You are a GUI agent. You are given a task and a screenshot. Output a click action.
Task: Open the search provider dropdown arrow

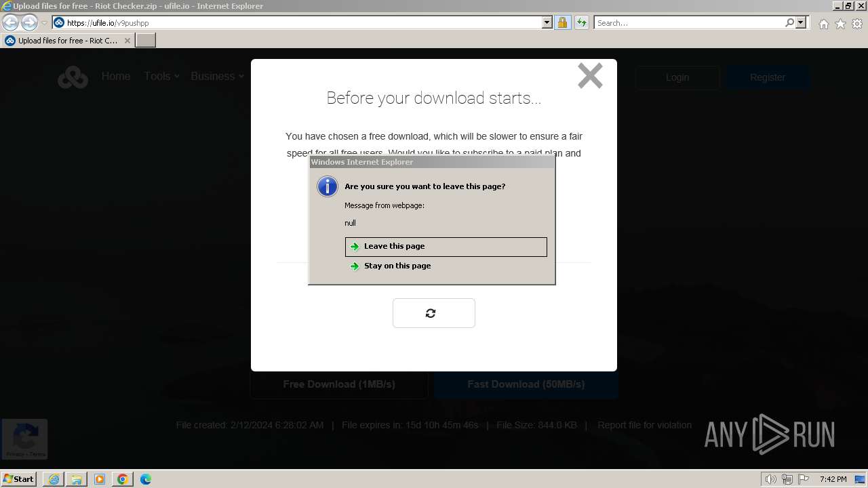click(x=801, y=23)
